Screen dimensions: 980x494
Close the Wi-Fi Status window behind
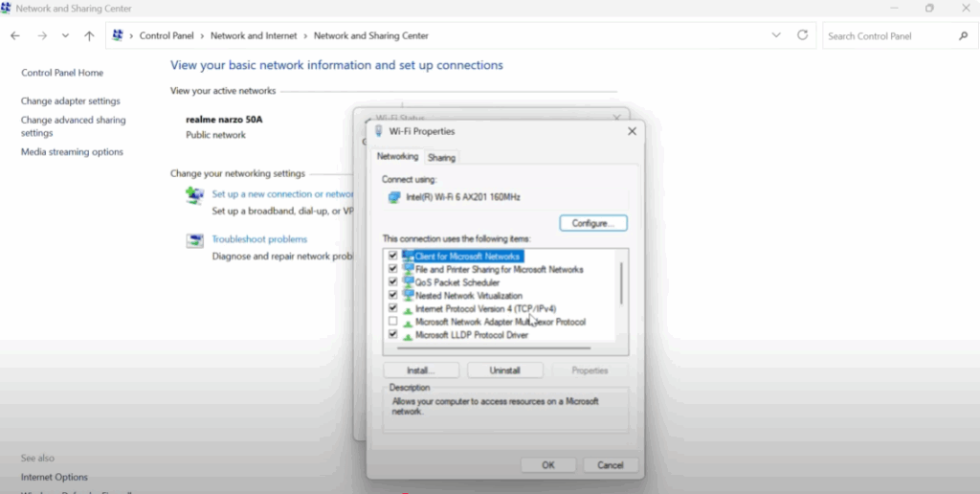point(617,118)
